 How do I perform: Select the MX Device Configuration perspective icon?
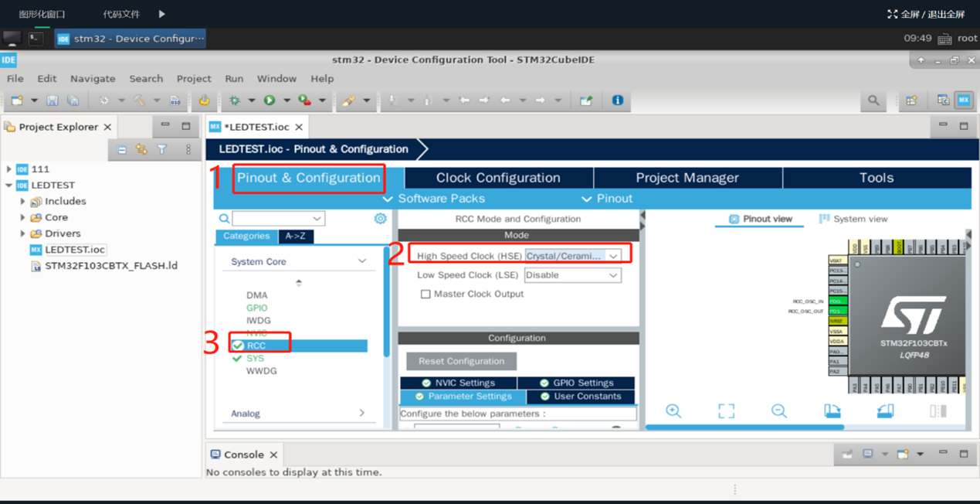(x=963, y=100)
